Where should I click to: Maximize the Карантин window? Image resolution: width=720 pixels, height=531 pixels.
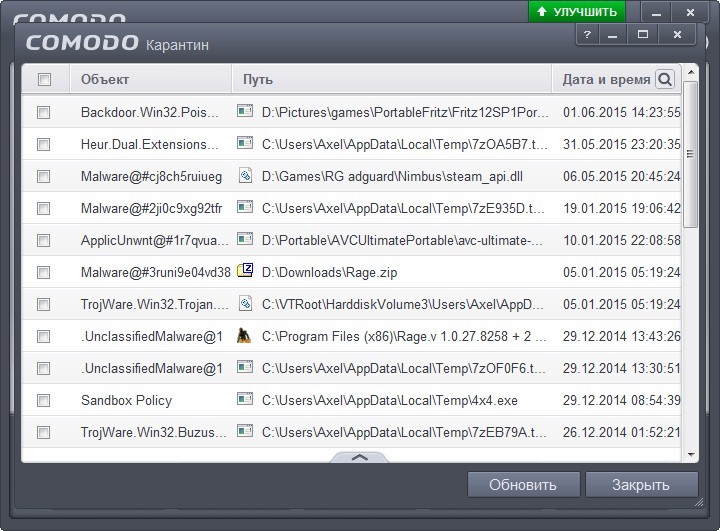(643, 34)
